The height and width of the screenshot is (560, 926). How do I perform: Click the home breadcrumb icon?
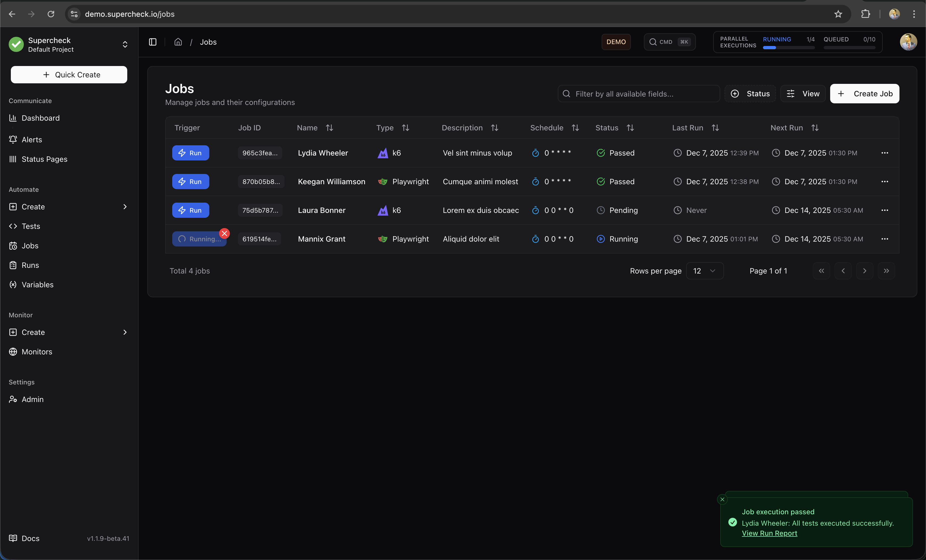[178, 42]
